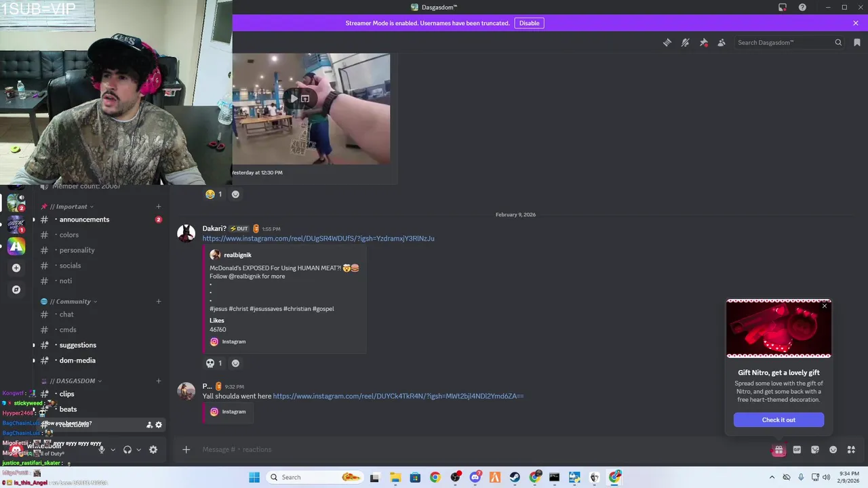
Task: Open the GIF picker
Action: (797, 449)
